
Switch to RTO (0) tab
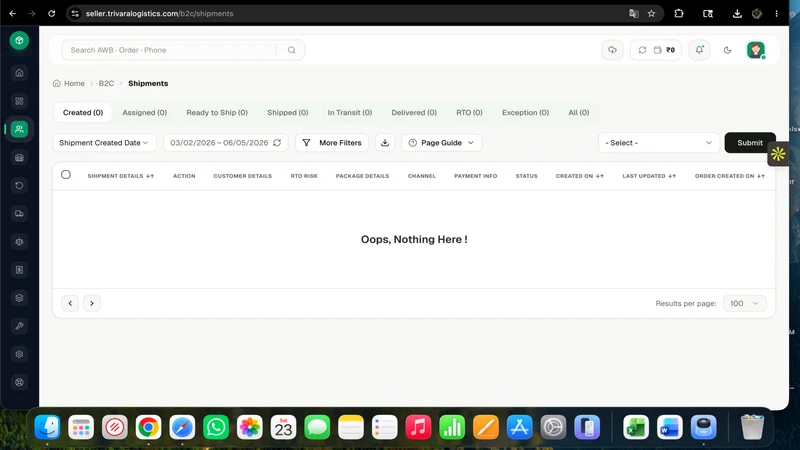469,113
